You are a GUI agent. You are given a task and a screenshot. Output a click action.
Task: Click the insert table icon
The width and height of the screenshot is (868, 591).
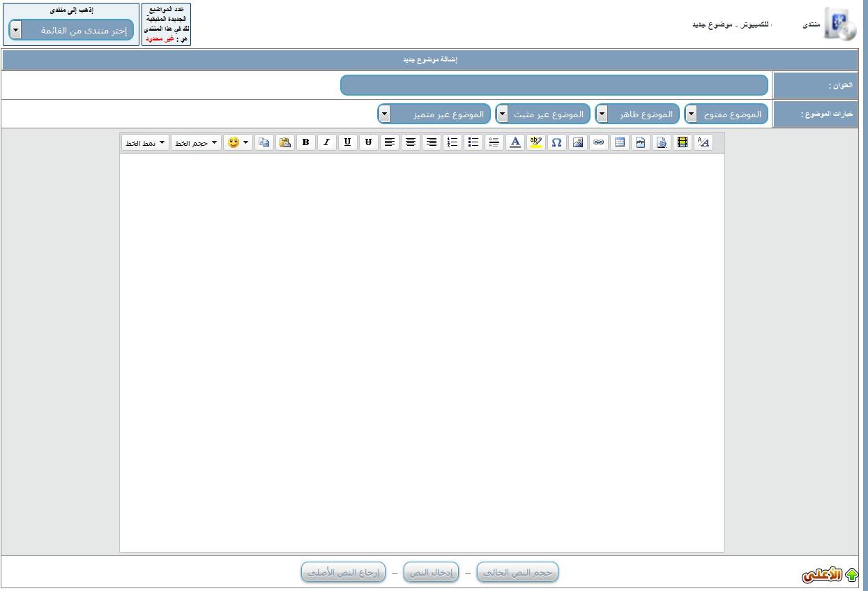tap(619, 142)
